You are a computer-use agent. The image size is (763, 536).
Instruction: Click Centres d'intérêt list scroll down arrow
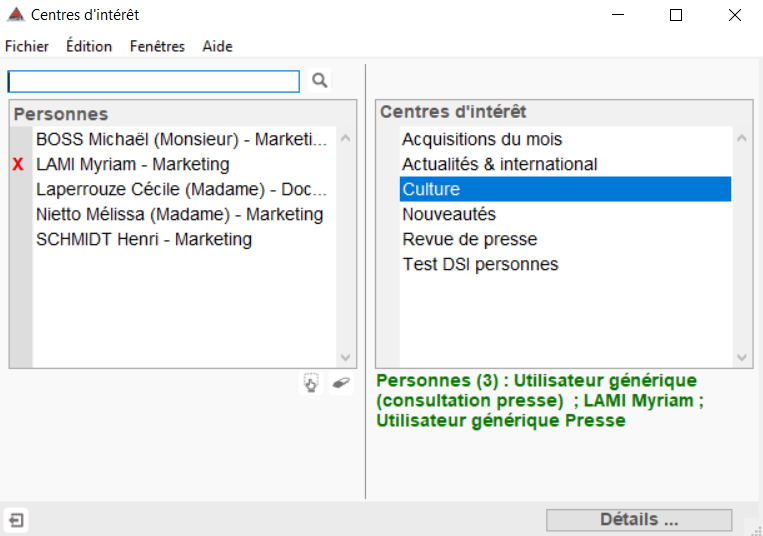(x=742, y=357)
